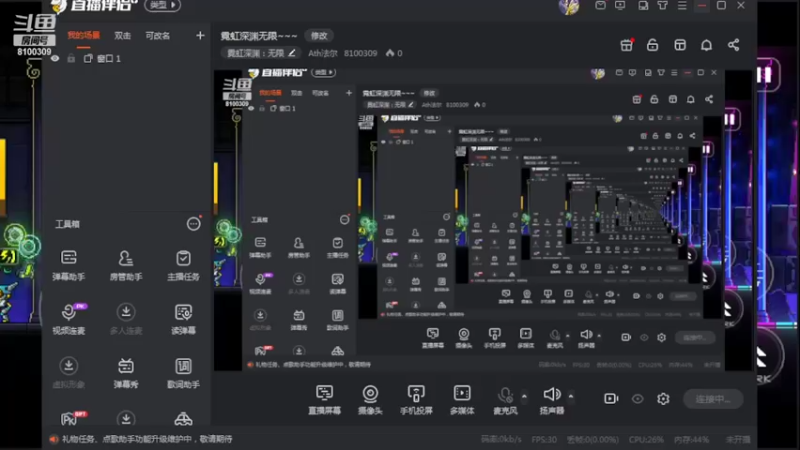Click the share icon
The width and height of the screenshot is (800, 450).
pos(733,45)
